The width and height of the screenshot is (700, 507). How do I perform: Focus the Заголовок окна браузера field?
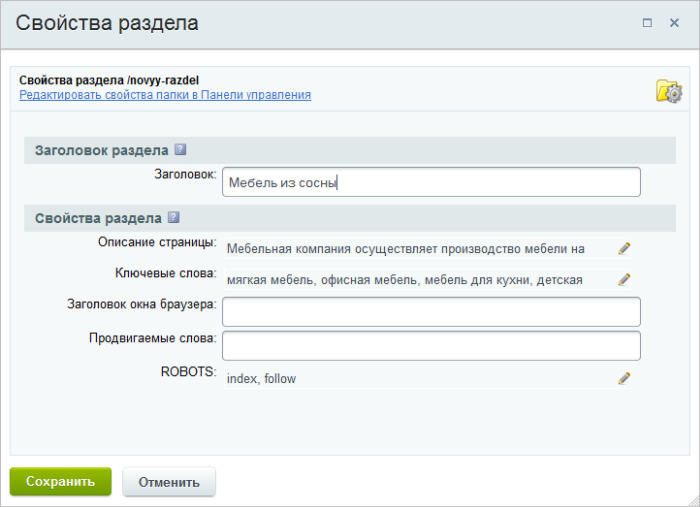pyautogui.click(x=431, y=312)
